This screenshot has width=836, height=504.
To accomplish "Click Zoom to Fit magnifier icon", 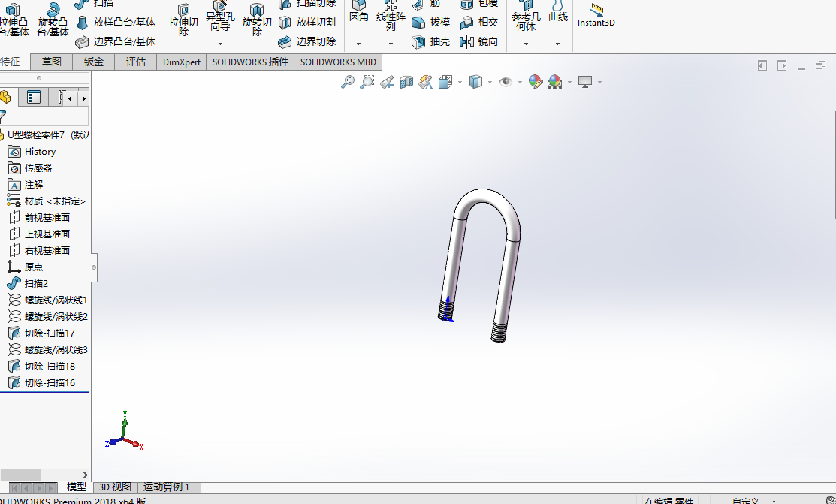I will point(348,82).
